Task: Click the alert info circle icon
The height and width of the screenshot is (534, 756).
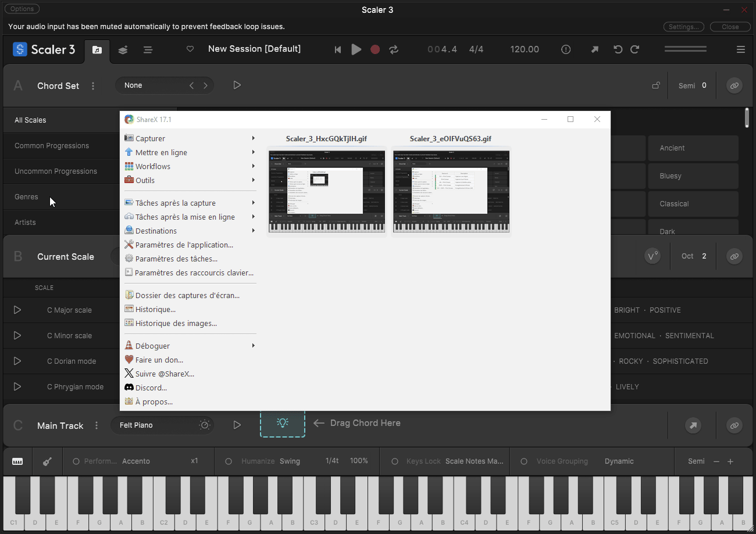Action: pyautogui.click(x=566, y=49)
